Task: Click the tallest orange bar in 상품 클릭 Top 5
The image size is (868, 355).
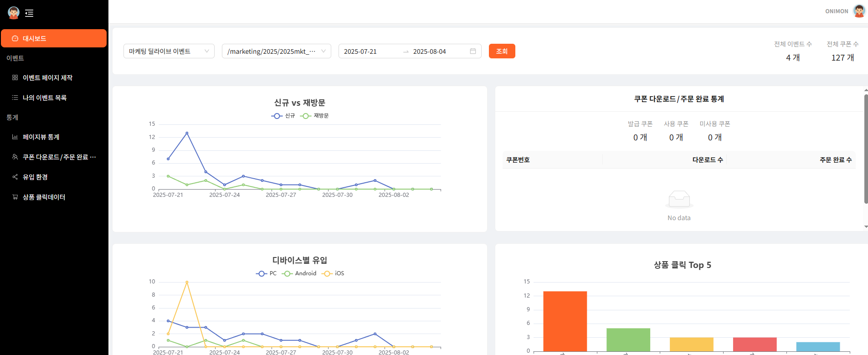Action: click(565, 321)
